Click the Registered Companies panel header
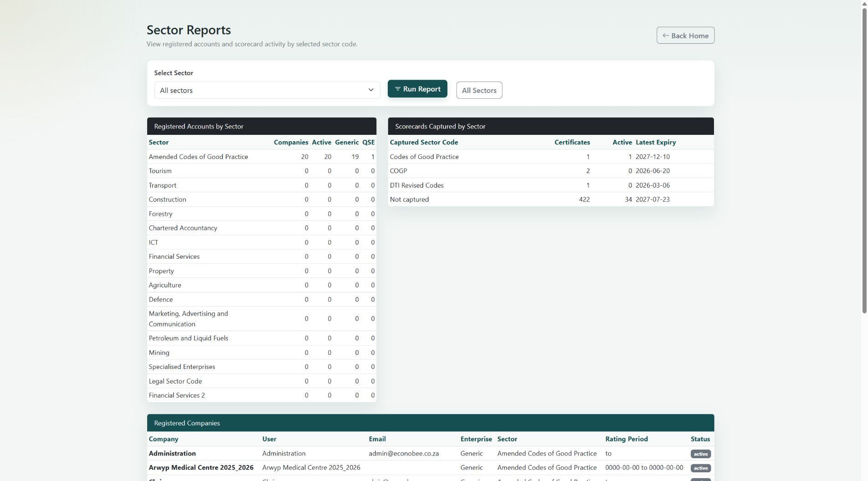This screenshot has width=868, height=481. [x=431, y=423]
